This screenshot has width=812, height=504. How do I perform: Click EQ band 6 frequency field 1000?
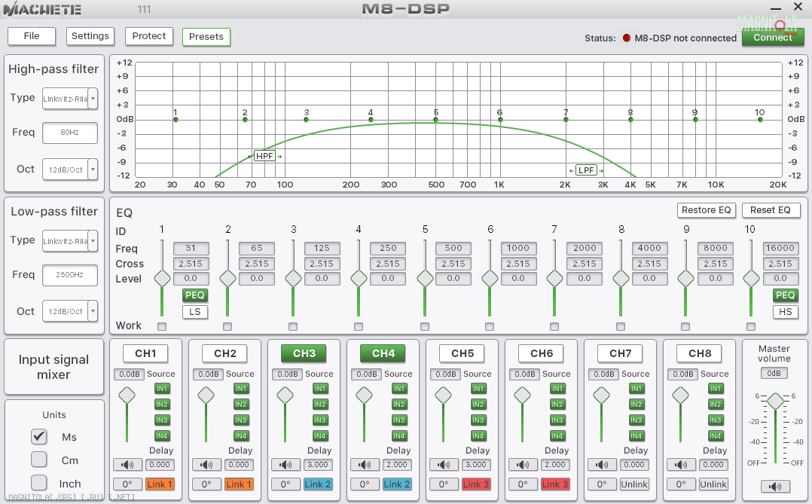tap(518, 248)
